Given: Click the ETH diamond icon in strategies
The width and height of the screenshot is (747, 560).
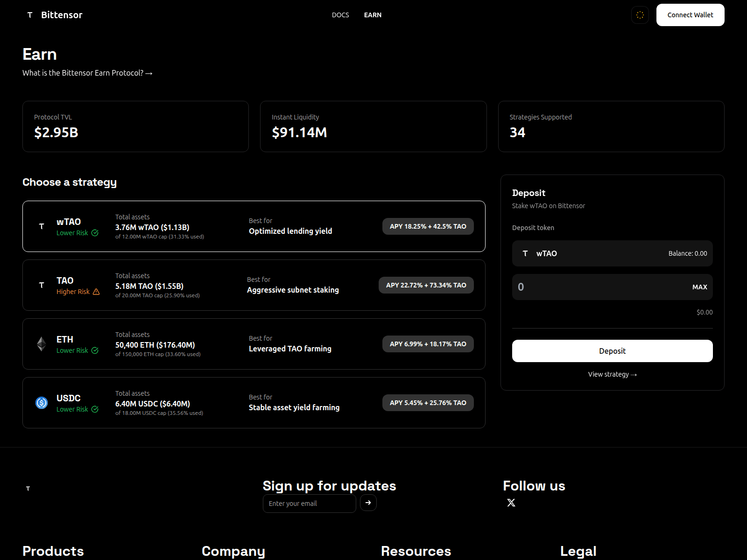Looking at the screenshot, I should [42, 344].
